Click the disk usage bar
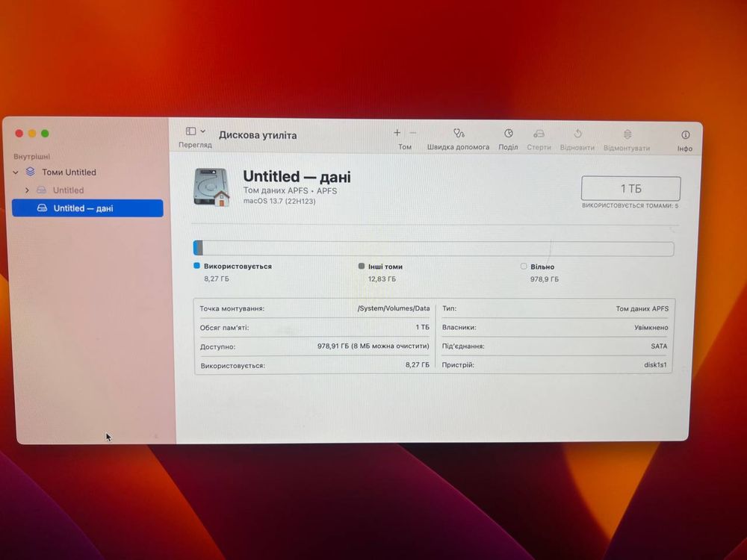 click(x=433, y=249)
